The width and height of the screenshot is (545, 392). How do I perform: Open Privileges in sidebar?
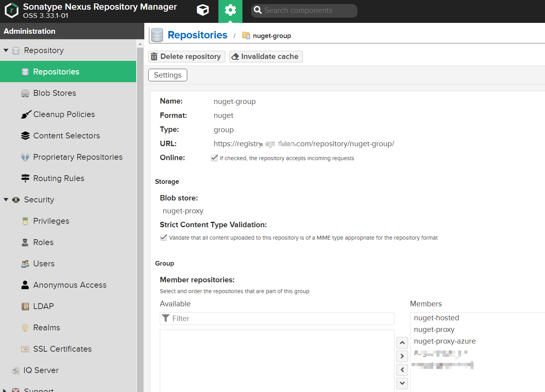click(68, 221)
